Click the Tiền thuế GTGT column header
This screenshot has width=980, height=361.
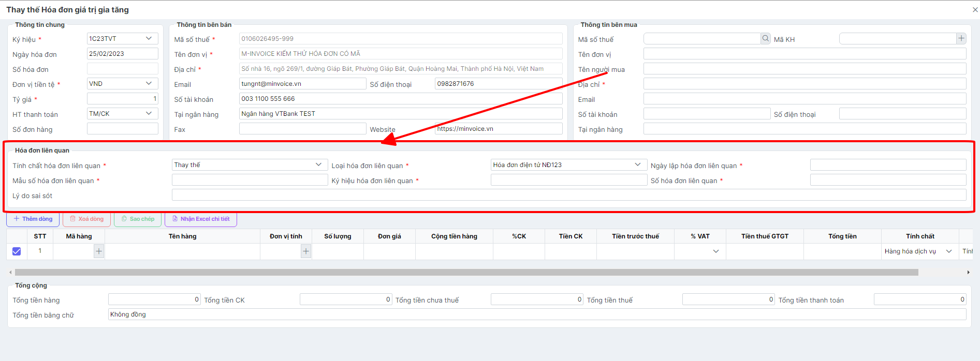tap(765, 236)
